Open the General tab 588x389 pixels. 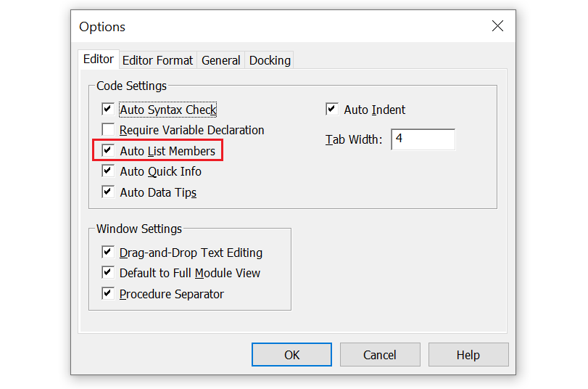coord(221,60)
